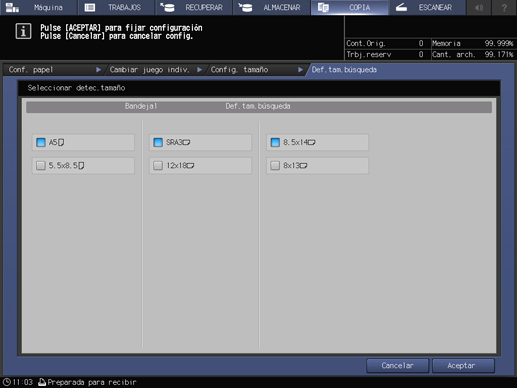Click the arrow after Config. tamaño
517x388 pixels.
tap(300, 70)
